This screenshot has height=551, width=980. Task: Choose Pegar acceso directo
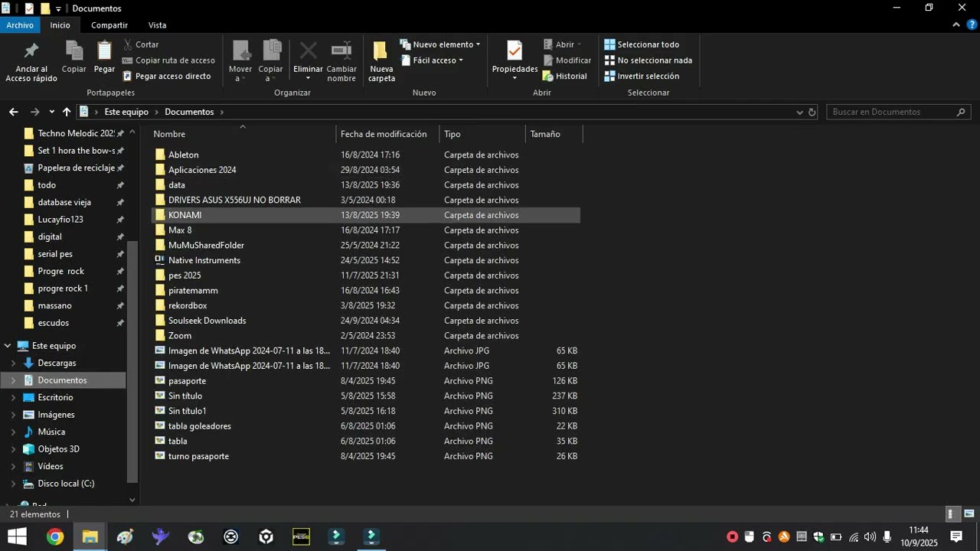click(x=166, y=77)
